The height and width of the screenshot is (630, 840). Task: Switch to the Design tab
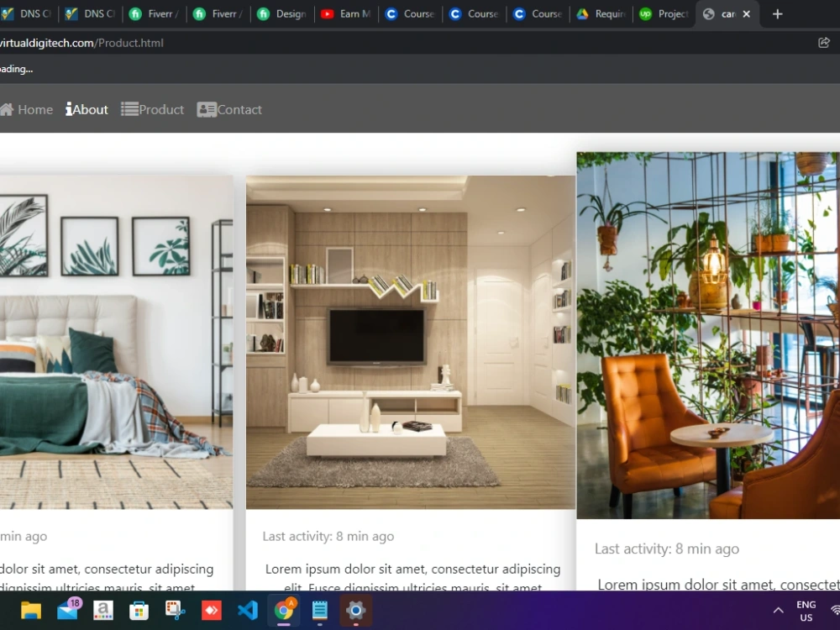point(282,14)
